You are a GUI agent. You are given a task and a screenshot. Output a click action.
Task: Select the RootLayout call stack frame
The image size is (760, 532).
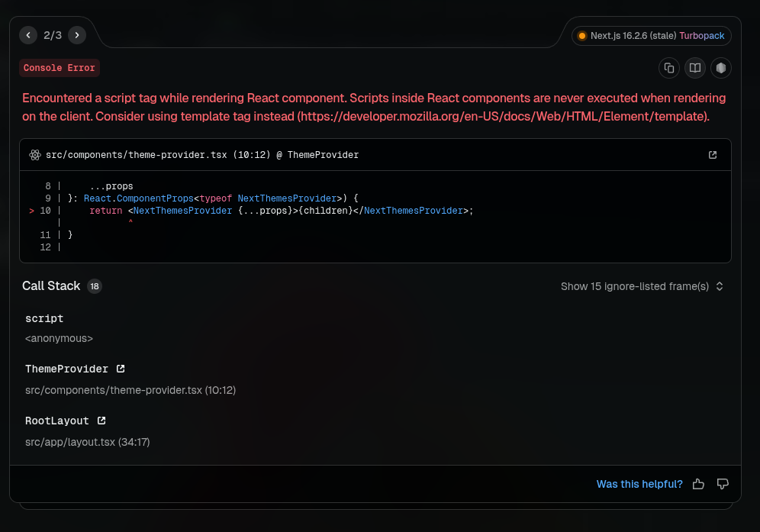[x=57, y=421]
